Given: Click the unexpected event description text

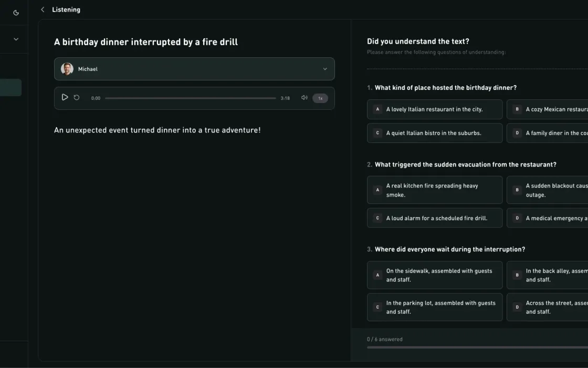Looking at the screenshot, I should [157, 130].
